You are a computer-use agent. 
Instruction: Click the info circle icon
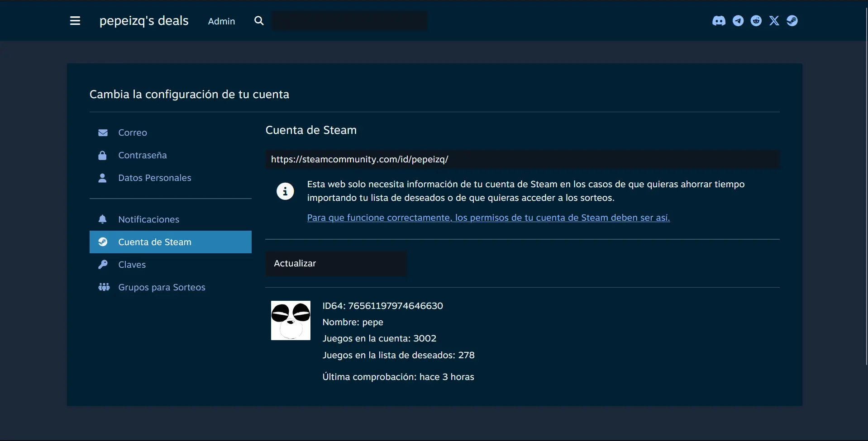coord(285,191)
